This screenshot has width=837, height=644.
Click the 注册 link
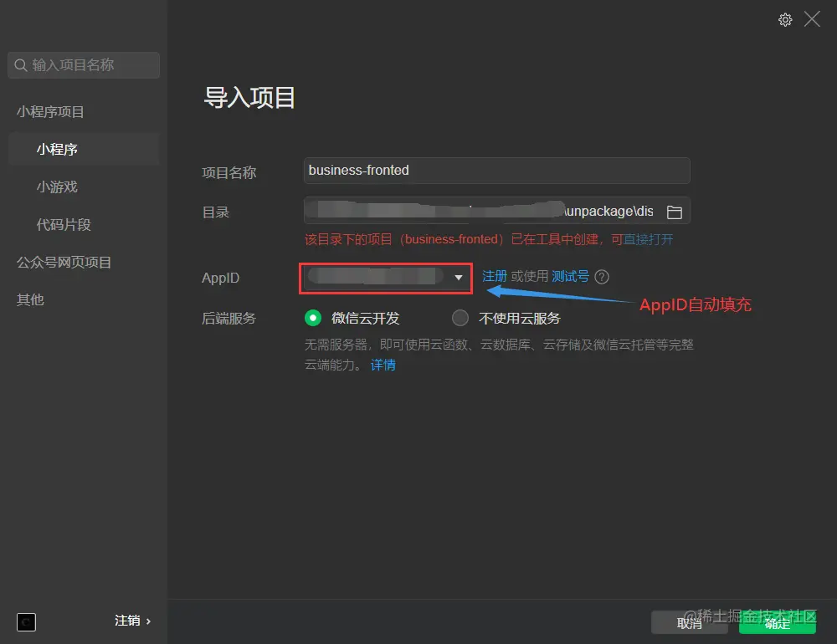[x=495, y=276]
